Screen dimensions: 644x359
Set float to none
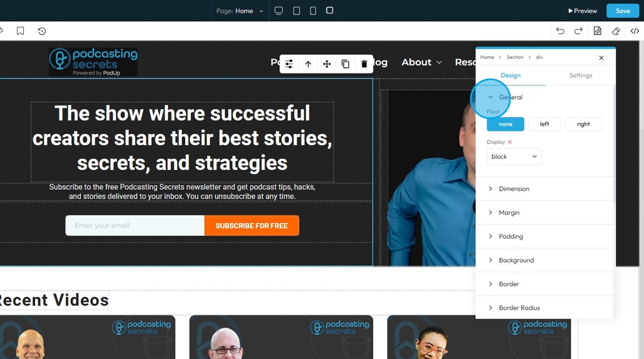click(x=505, y=124)
